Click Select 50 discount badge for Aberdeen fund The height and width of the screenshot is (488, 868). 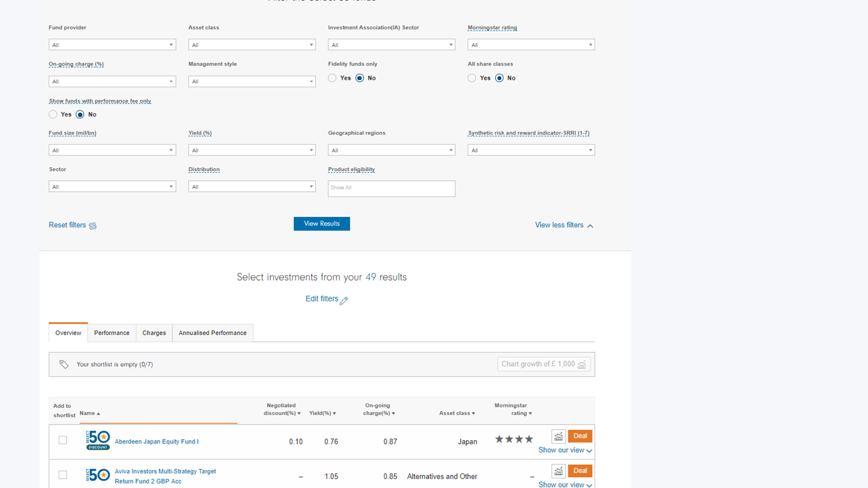[98, 440]
